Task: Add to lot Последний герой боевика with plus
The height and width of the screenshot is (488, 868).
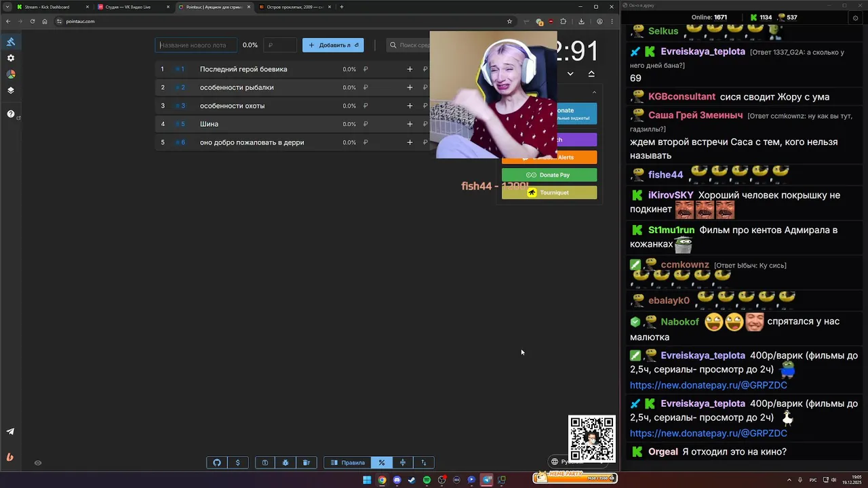Action: click(410, 69)
